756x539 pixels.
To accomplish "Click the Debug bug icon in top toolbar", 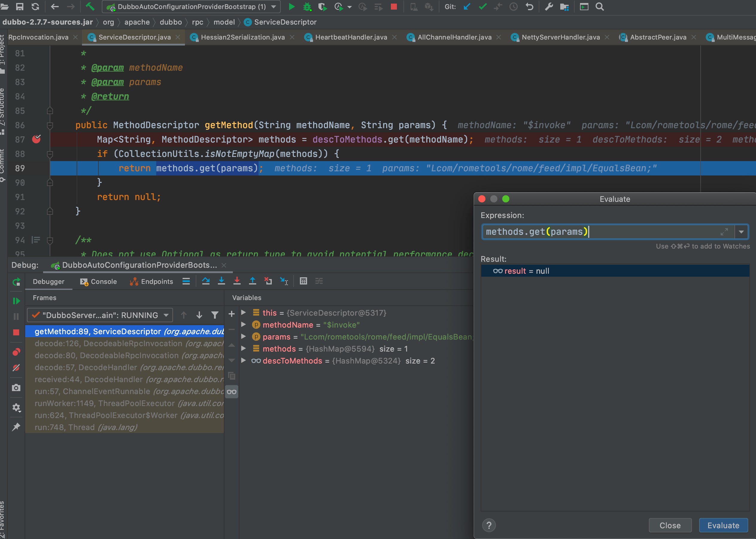I will pyautogui.click(x=307, y=7).
